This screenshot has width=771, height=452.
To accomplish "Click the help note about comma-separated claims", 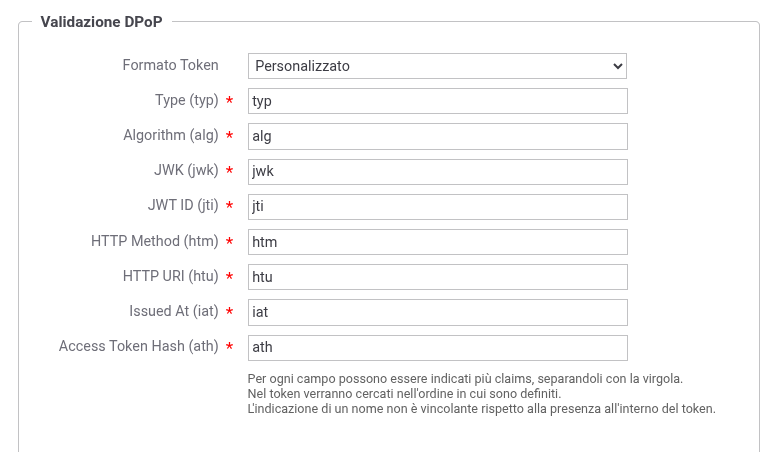I will pyautogui.click(x=465, y=379).
